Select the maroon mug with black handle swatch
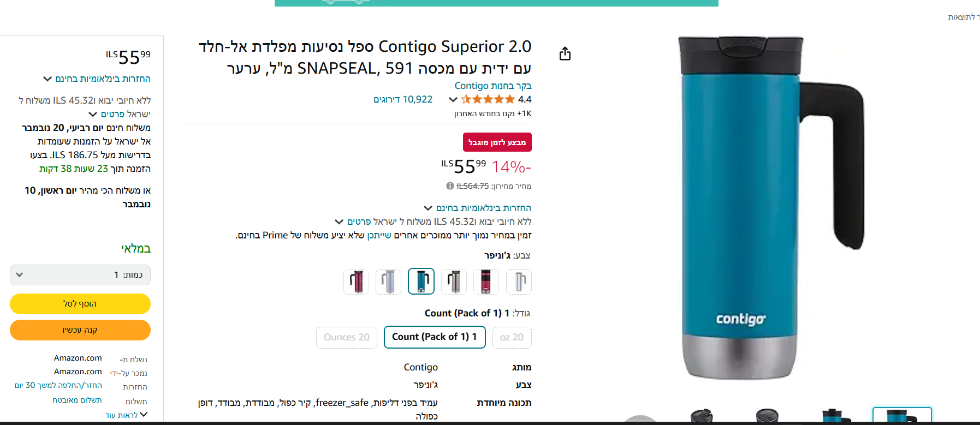 [x=356, y=282]
